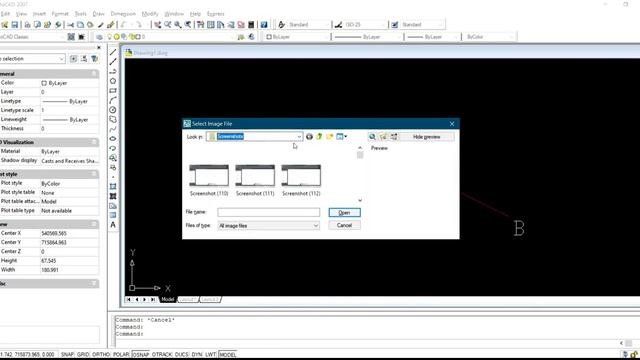
Task: Select the Multiline Text A tool
Action: pyautogui.click(x=113, y=224)
